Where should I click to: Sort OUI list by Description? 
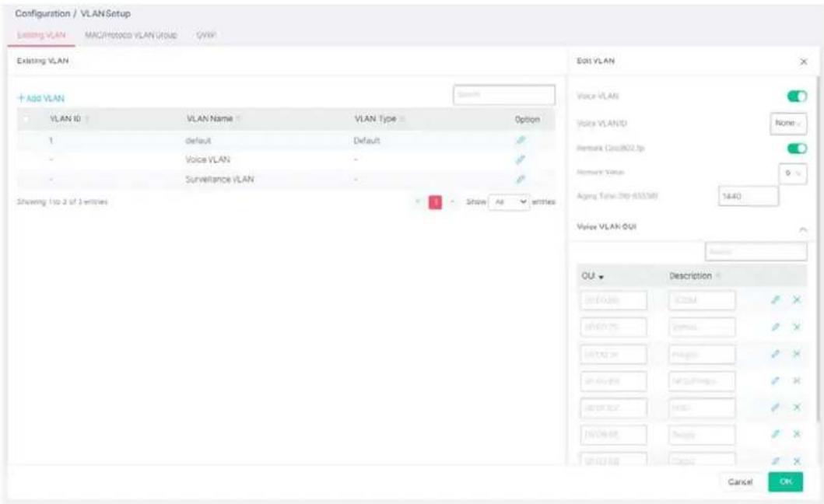(718, 276)
